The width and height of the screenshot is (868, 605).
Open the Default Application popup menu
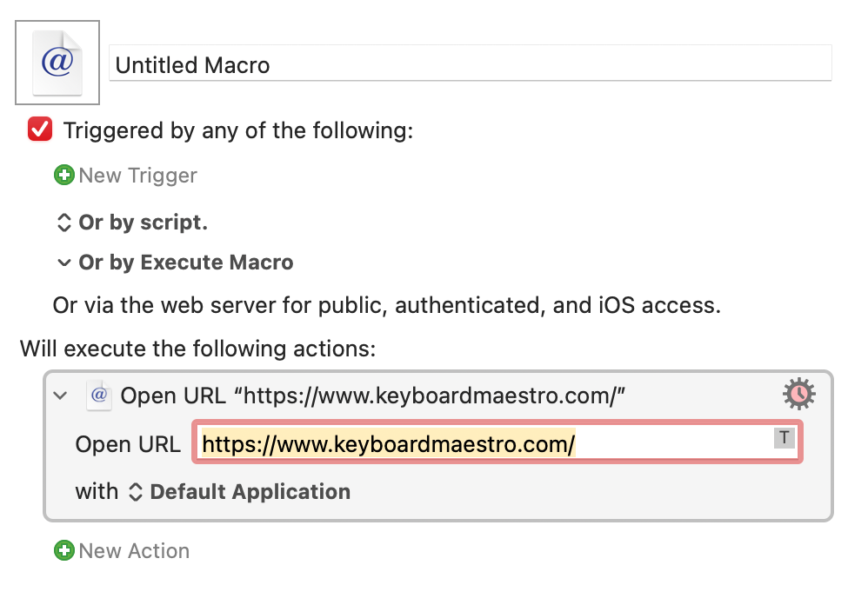coord(240,492)
